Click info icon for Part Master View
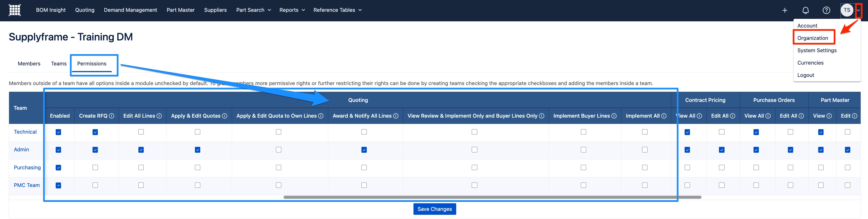This screenshot has height=219, width=868. point(829,116)
